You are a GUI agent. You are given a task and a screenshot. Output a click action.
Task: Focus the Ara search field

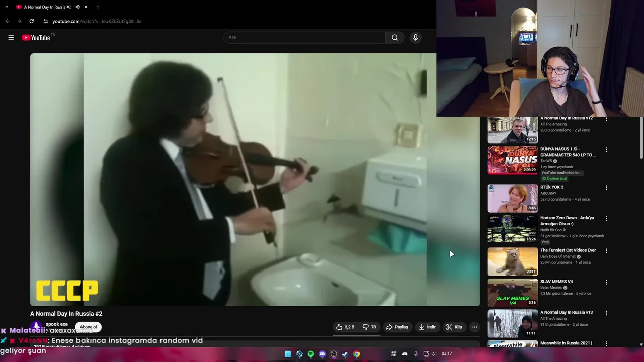pos(304,37)
